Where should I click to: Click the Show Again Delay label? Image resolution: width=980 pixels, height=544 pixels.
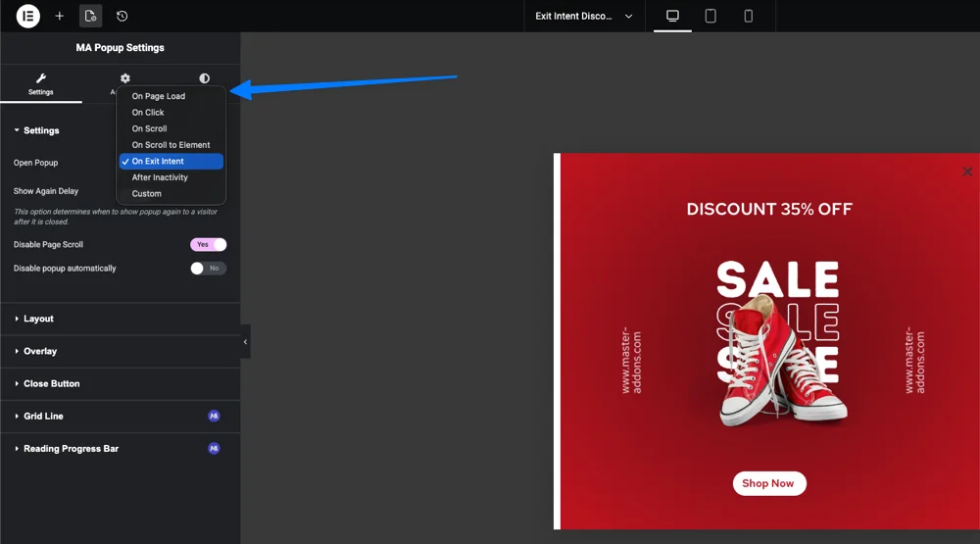[46, 191]
